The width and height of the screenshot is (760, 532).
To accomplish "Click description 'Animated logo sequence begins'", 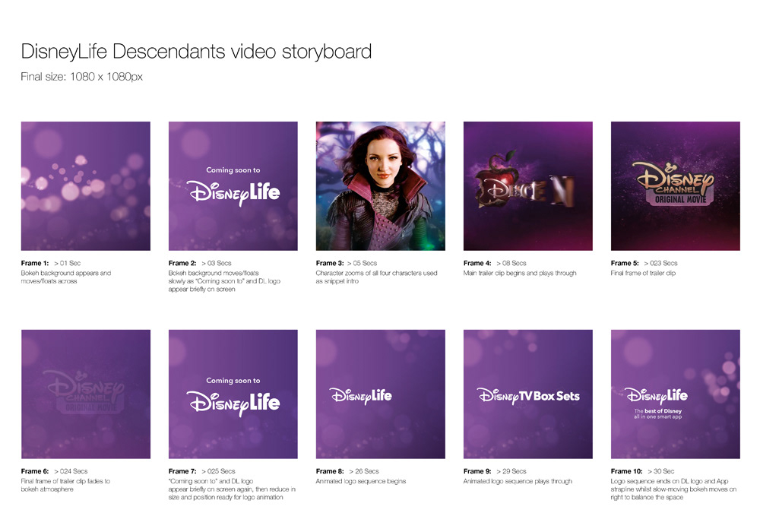I will coord(360,481).
